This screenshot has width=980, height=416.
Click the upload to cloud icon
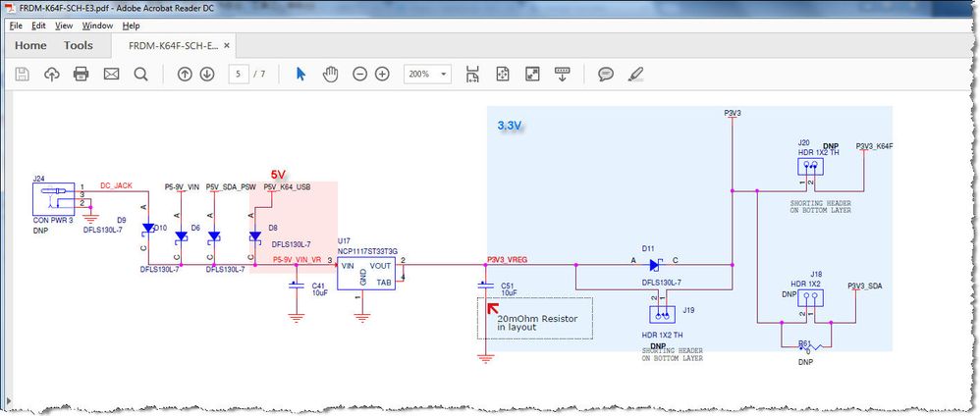[52, 75]
